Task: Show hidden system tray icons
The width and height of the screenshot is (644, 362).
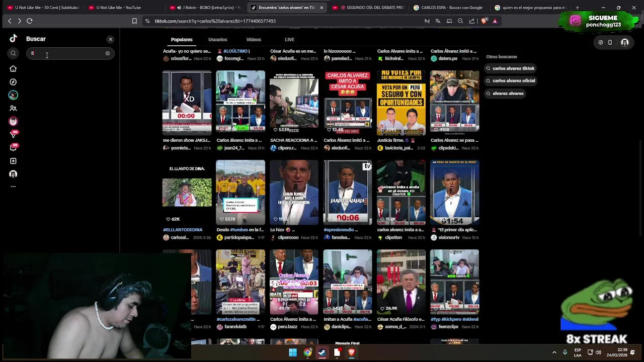Action: (x=554, y=352)
